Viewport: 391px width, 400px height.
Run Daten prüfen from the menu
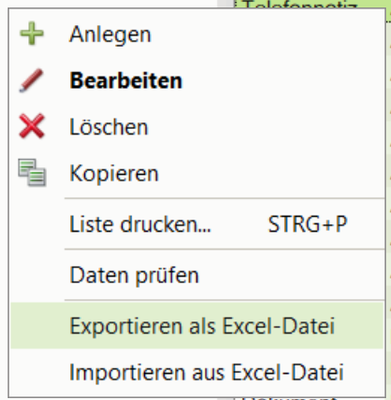tap(134, 275)
